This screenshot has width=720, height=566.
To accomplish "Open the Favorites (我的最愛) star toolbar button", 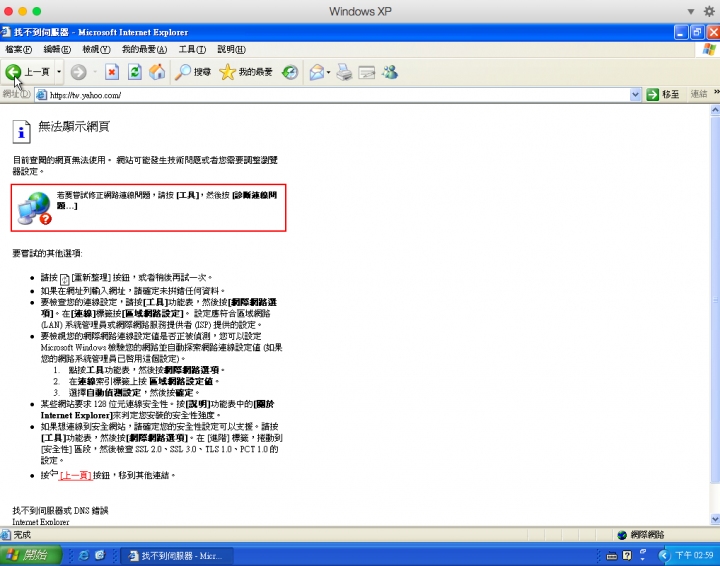I will coord(246,72).
